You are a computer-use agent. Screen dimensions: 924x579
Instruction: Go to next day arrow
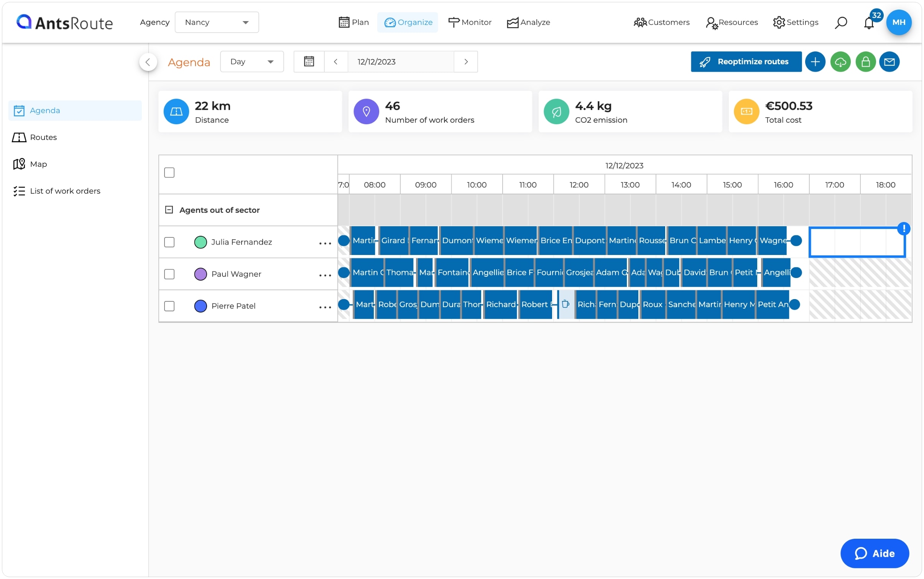pyautogui.click(x=466, y=62)
